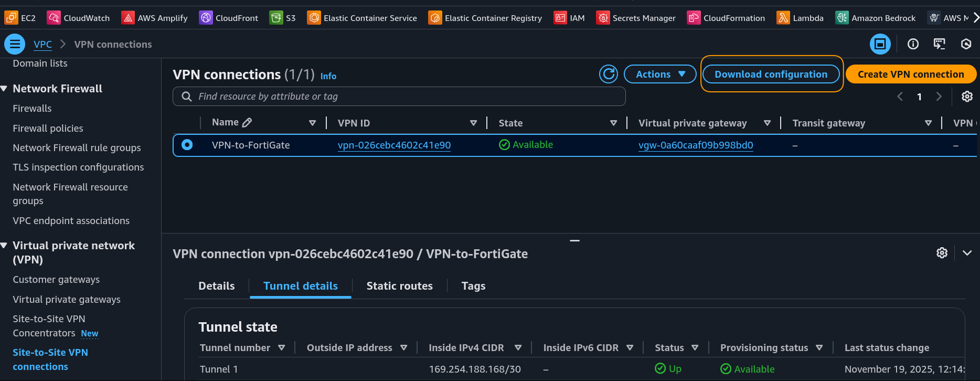
Task: Collapse the Network Firewall sidebar section
Action: click(4, 89)
